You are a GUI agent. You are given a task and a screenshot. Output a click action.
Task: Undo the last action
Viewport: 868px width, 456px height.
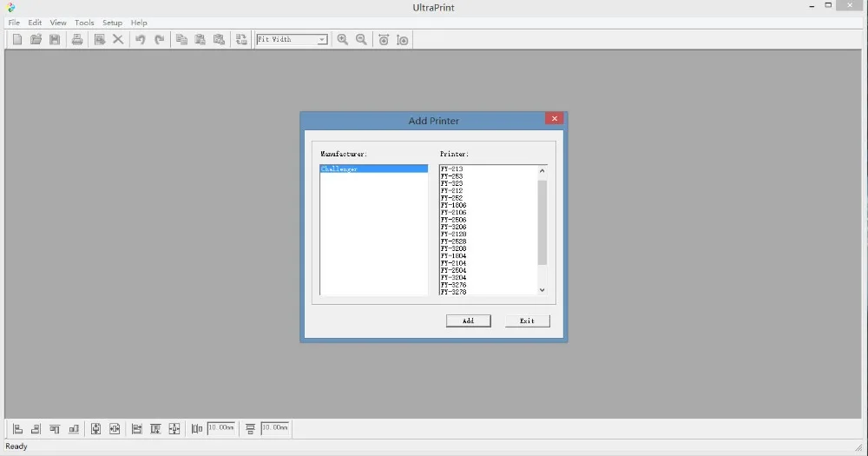pyautogui.click(x=141, y=39)
